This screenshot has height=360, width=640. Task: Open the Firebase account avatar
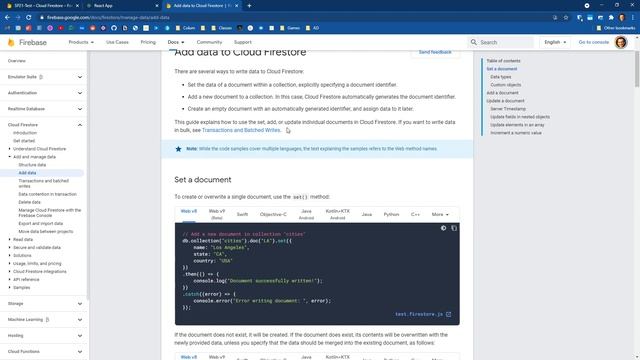click(x=621, y=42)
